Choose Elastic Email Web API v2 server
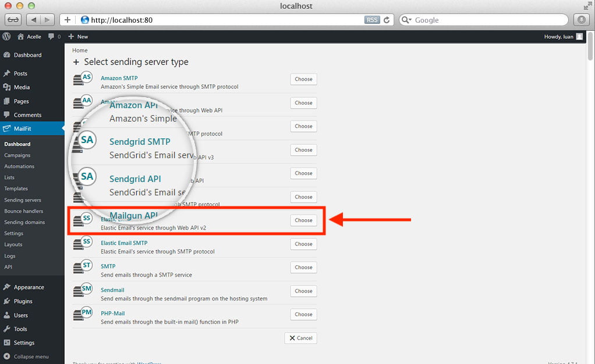Screen dimensions: 595x364 pos(303,220)
